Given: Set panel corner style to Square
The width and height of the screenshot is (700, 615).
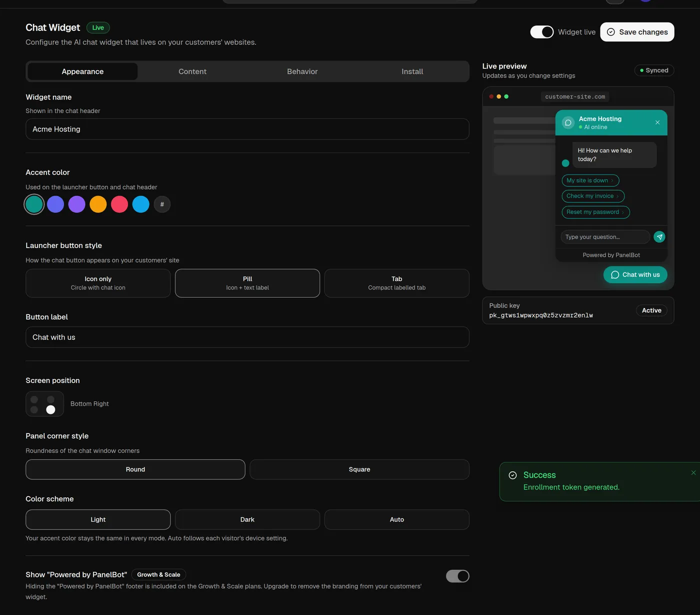Looking at the screenshot, I should pyautogui.click(x=359, y=469).
